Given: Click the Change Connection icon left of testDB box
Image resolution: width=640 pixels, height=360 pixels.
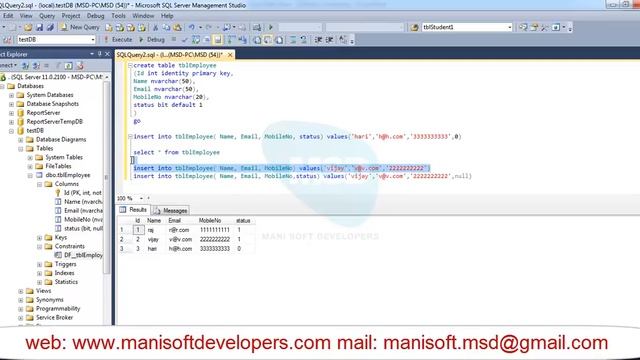Looking at the screenshot, I should [7, 40].
